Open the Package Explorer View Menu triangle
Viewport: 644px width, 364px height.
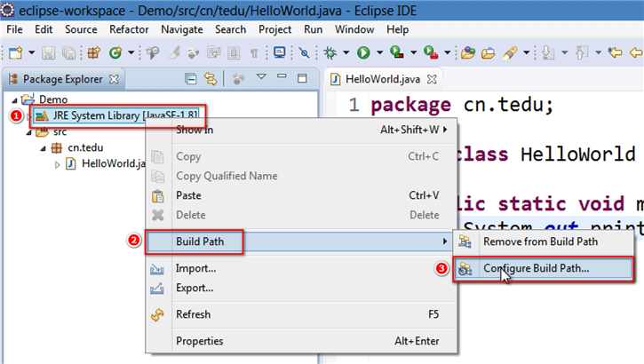point(261,76)
